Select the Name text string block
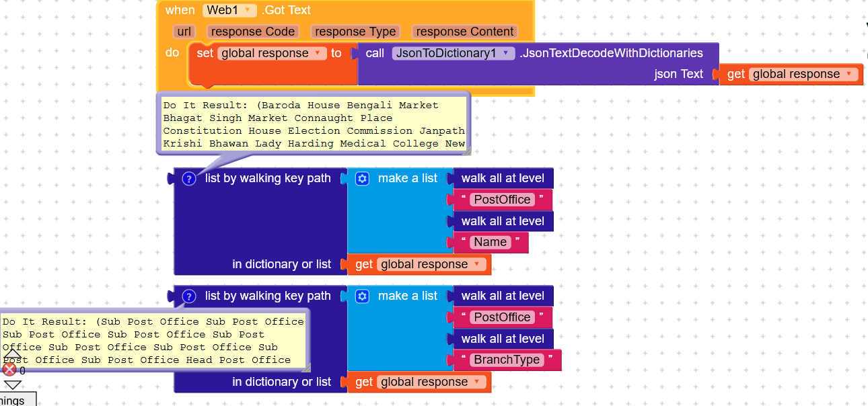868x406 pixels. point(490,243)
